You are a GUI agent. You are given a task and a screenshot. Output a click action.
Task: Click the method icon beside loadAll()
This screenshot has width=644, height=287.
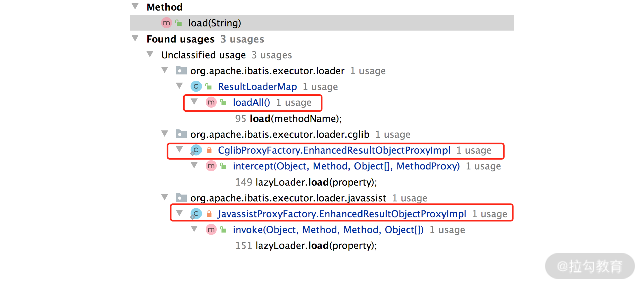pyautogui.click(x=211, y=102)
